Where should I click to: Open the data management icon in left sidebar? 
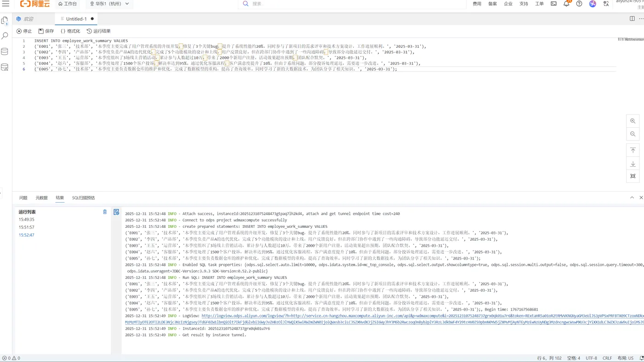tap(5, 67)
